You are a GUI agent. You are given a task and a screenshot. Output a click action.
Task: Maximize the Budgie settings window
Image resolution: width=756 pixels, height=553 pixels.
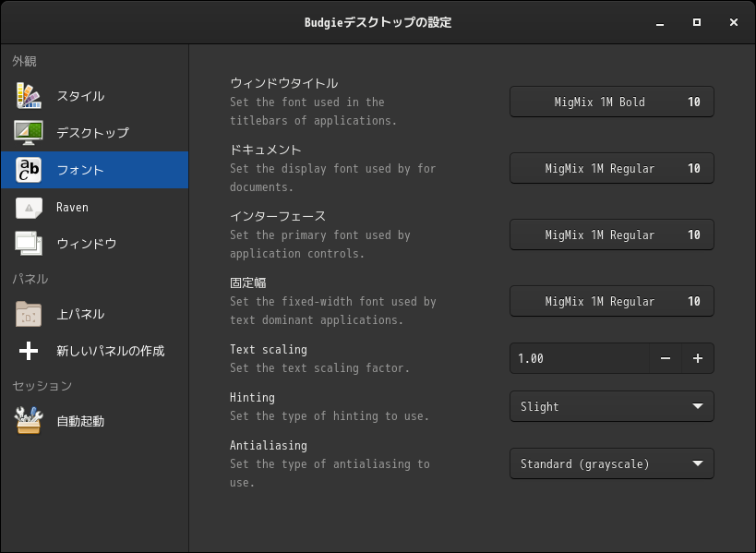tap(697, 23)
